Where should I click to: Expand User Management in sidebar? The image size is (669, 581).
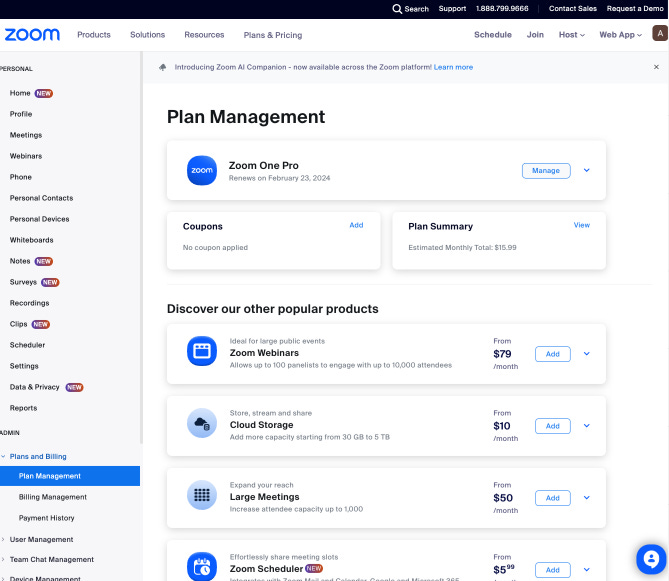pos(3,540)
